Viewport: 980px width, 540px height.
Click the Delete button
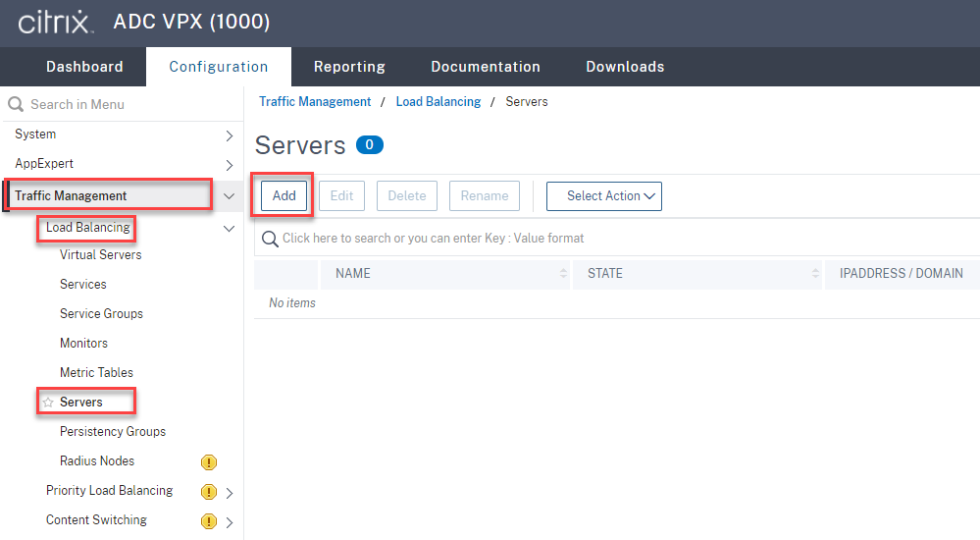tap(407, 195)
